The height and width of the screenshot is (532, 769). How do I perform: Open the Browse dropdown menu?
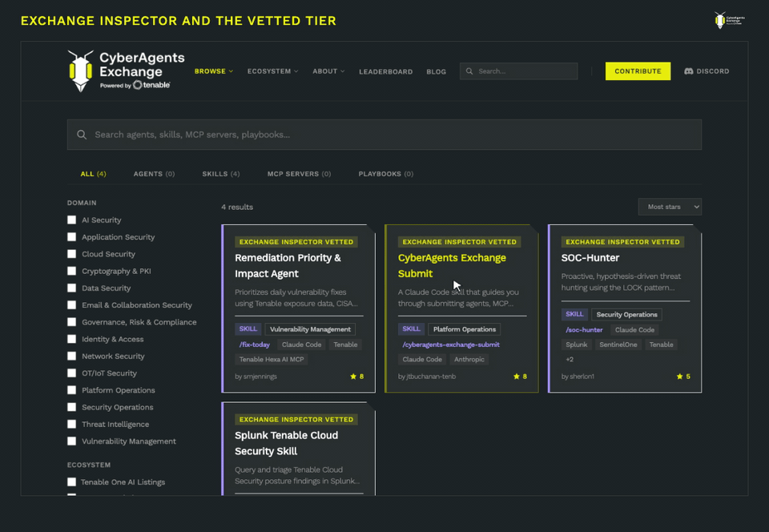coord(214,71)
